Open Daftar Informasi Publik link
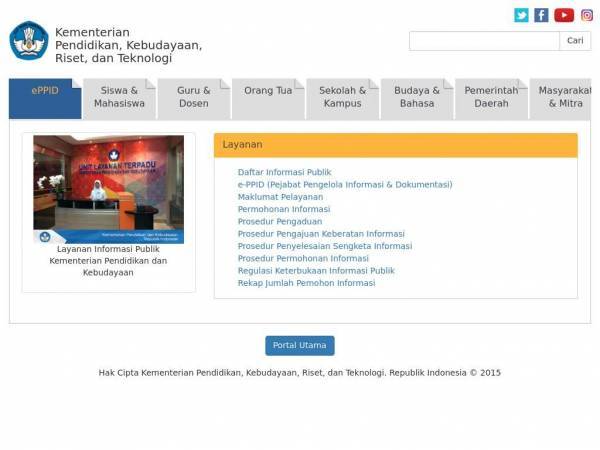 click(284, 172)
